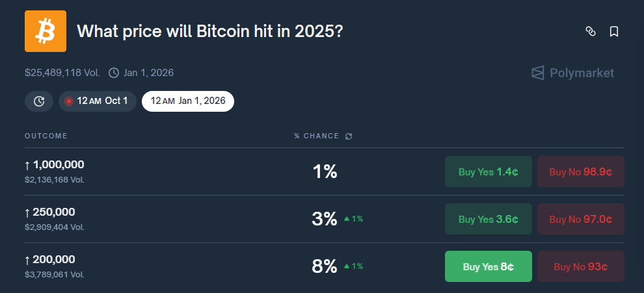Buy No at 97.0¢ for 250,000
The height and width of the screenshot is (293, 644).
[x=580, y=219]
